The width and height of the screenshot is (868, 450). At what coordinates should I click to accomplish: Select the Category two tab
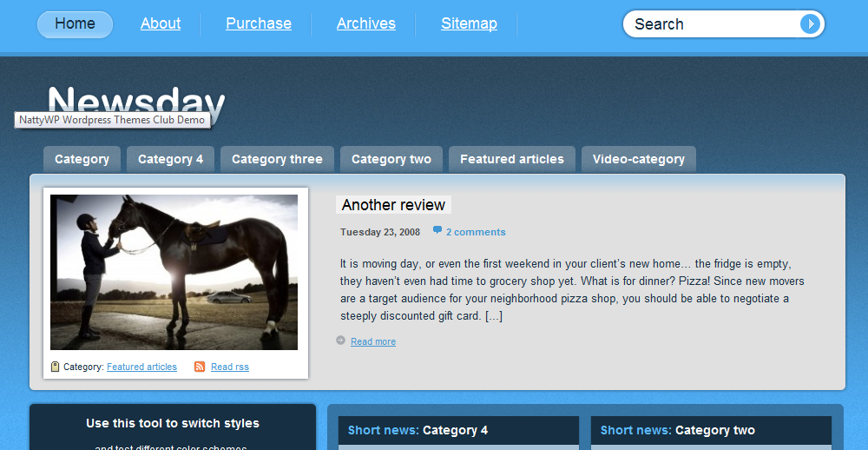[391, 159]
